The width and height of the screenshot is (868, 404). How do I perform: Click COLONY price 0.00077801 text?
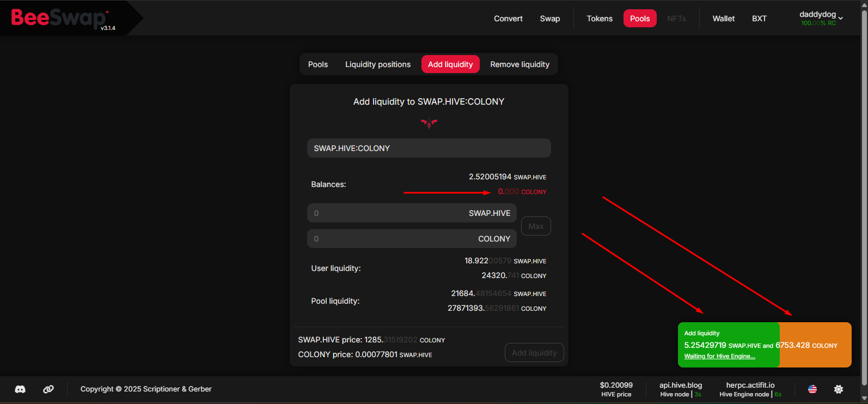[x=365, y=354]
